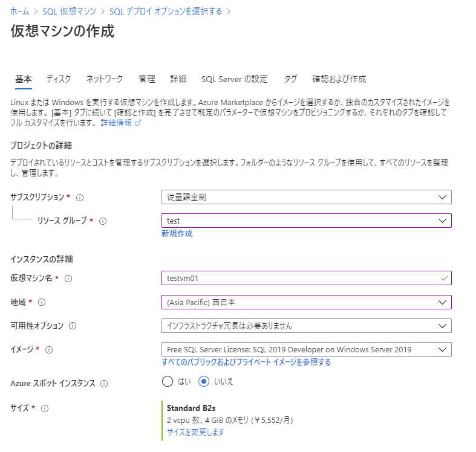Click サイズを変更します link
This screenshot has width=476, height=452.
(x=196, y=432)
